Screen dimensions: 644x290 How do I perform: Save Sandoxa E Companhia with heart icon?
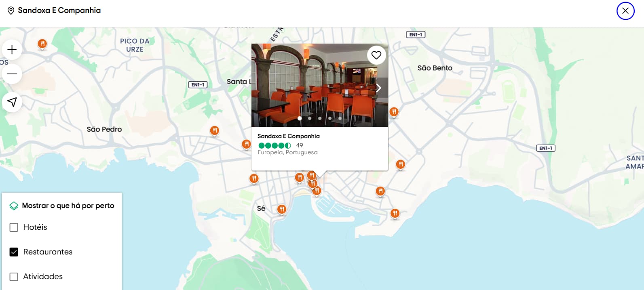[376, 55]
